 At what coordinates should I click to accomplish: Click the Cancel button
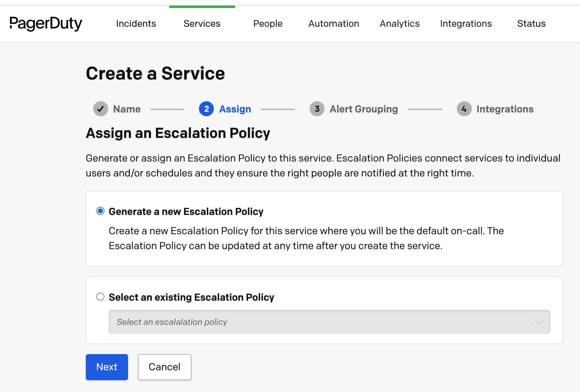(x=165, y=367)
